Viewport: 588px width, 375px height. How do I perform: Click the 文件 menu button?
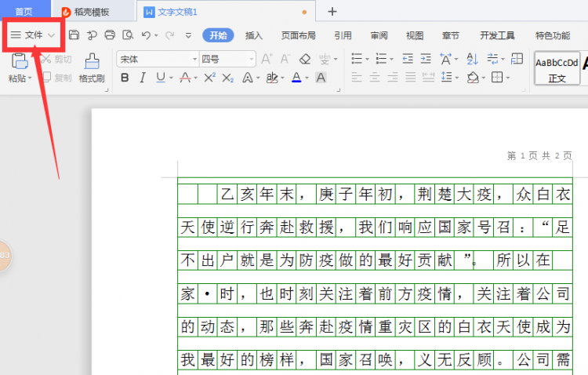pos(33,35)
